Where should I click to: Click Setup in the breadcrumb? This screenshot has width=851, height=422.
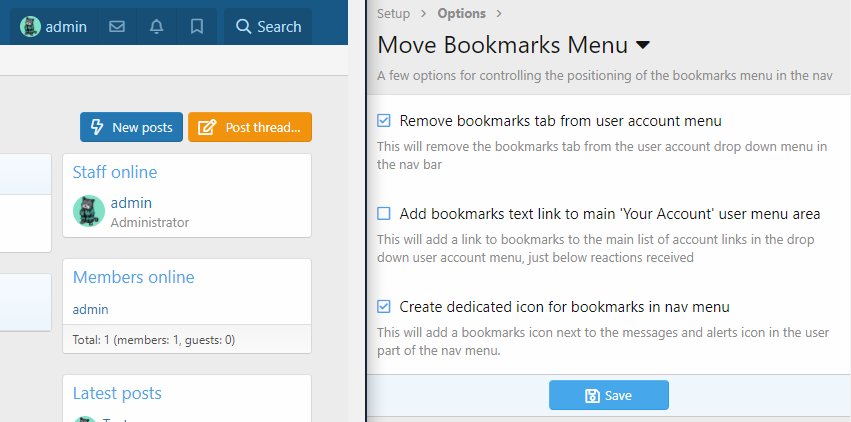393,13
